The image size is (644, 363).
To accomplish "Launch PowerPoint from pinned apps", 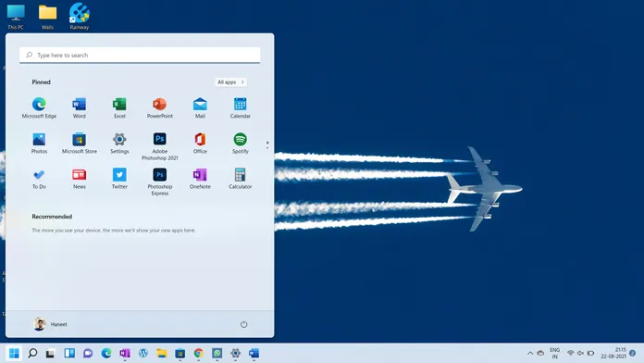I will pyautogui.click(x=160, y=108).
